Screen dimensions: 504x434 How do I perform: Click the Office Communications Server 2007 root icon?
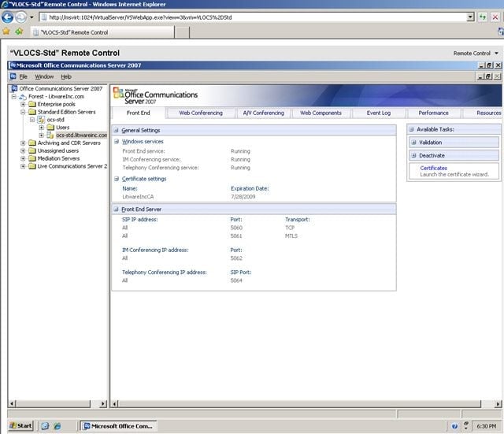click(14, 88)
